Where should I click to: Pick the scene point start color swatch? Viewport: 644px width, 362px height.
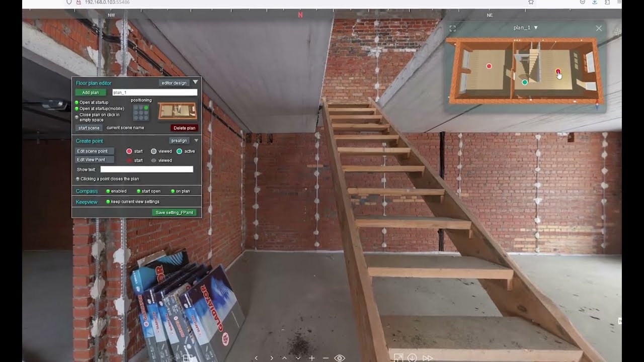[x=129, y=151]
